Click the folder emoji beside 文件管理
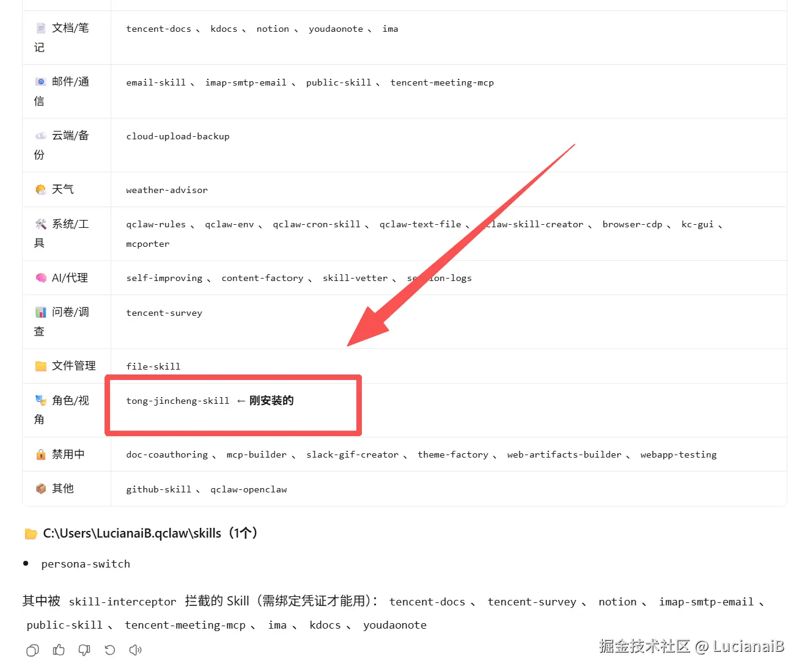The height and width of the screenshot is (672, 802). [40, 365]
